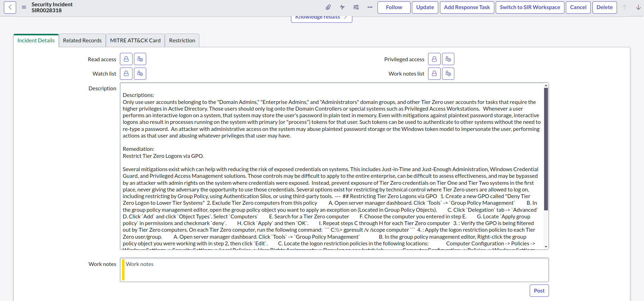Unlock the Privileged access field
644x301 pixels.
coord(434,59)
